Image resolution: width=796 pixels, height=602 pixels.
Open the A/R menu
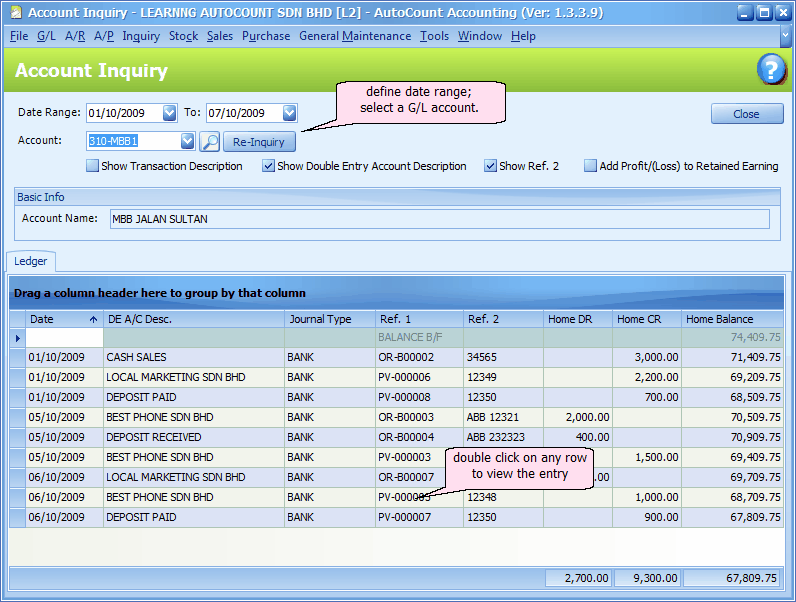click(x=75, y=36)
